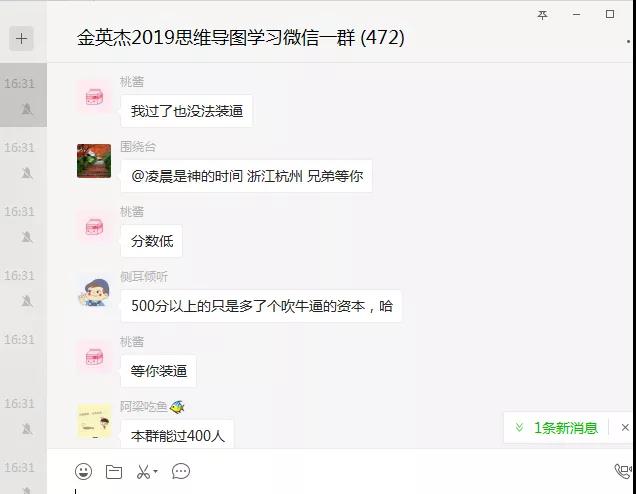Click the plus button to add chat
The width and height of the screenshot is (636, 494).
pos(21,39)
